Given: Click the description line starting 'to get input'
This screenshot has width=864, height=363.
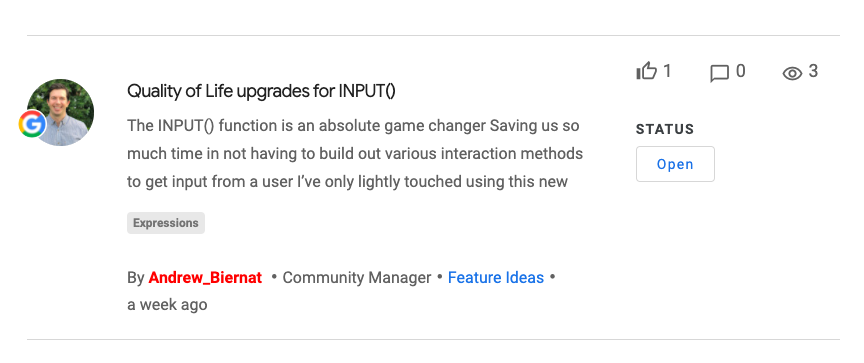Looking at the screenshot, I should pos(347,182).
